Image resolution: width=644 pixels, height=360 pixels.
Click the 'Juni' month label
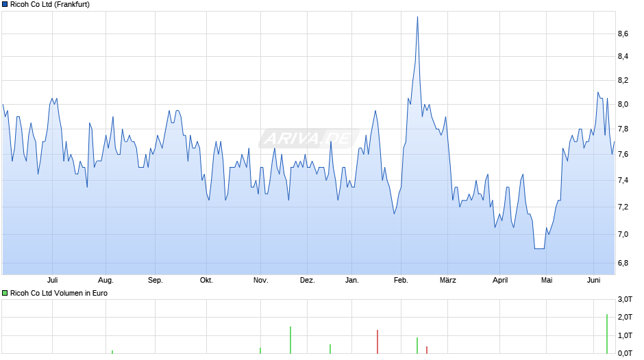click(593, 280)
